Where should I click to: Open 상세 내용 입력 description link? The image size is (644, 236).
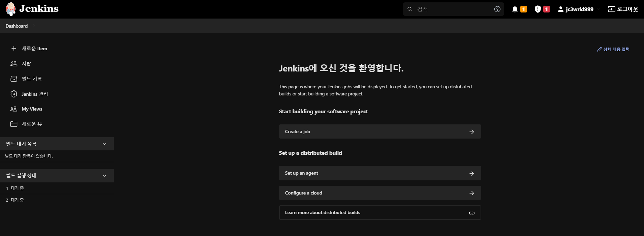pos(616,49)
